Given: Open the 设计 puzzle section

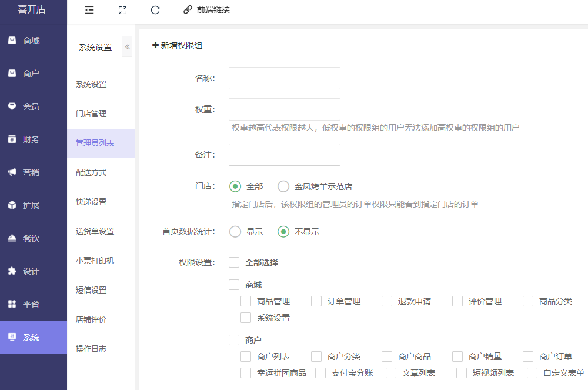Looking at the screenshot, I should pos(33,271).
